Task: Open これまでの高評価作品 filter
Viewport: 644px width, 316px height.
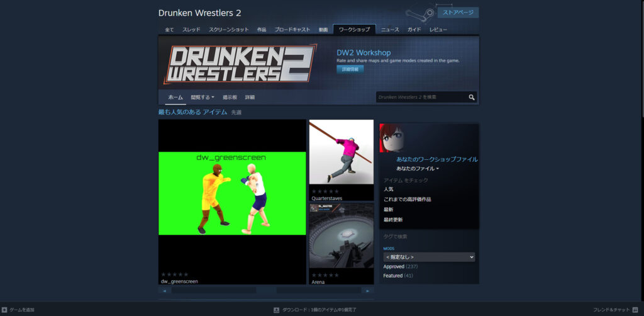Action: tap(407, 200)
